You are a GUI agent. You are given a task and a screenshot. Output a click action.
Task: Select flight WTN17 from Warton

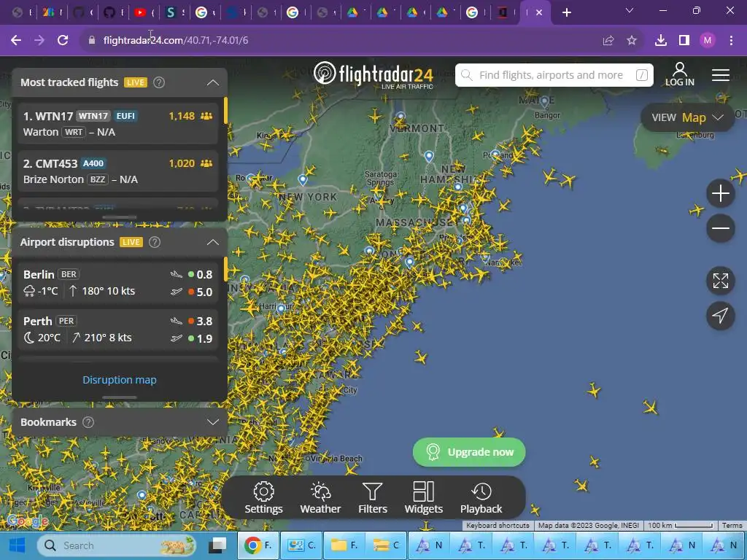(x=117, y=123)
